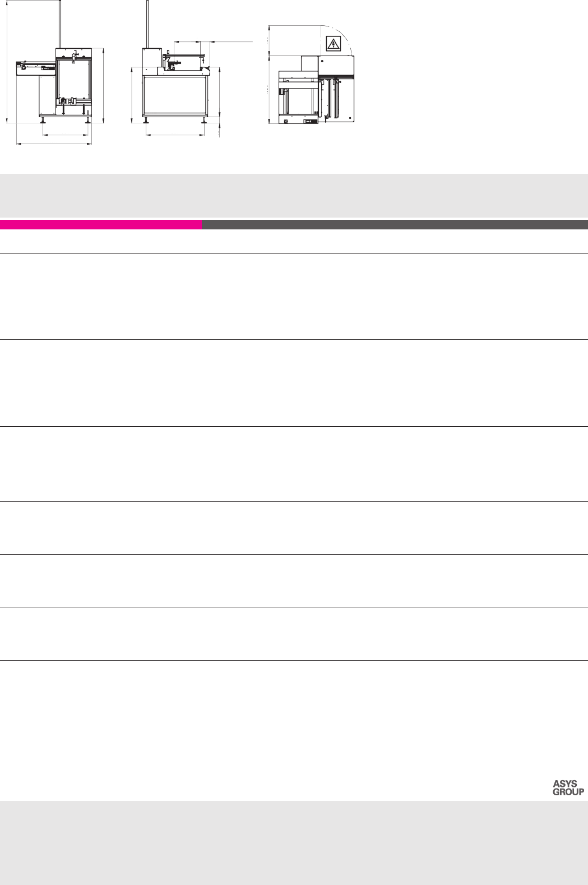
Task: Click the central rectangular opening of left drawing
Action: point(74,79)
